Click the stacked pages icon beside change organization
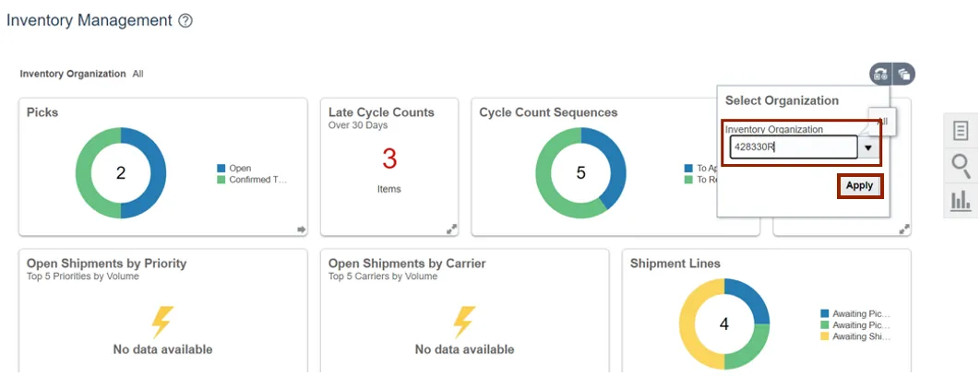 [903, 75]
